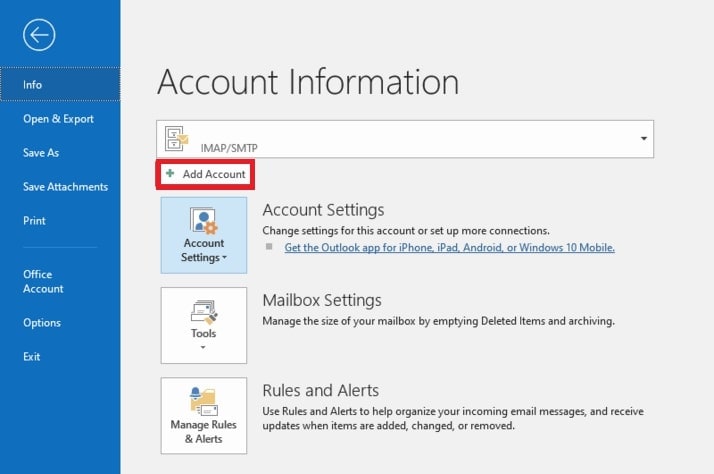
Task: Click the back arrow circle icon
Action: [39, 36]
